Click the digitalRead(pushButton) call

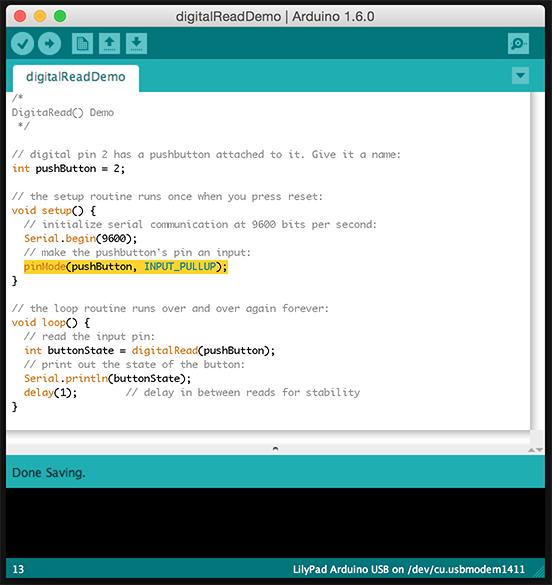(x=200, y=351)
